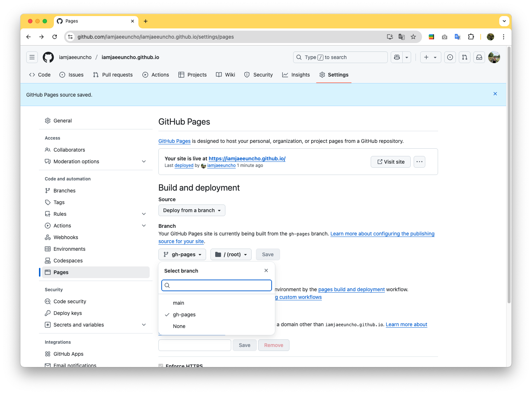Viewport: 532px width, 394px height.
Task: Open pull requests icon in header
Action: pyautogui.click(x=465, y=57)
